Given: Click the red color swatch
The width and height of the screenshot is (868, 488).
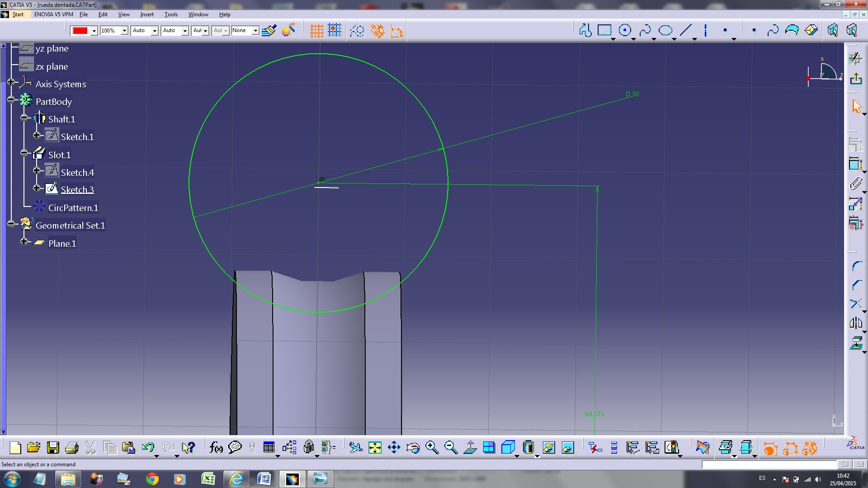Looking at the screenshot, I should (80, 31).
